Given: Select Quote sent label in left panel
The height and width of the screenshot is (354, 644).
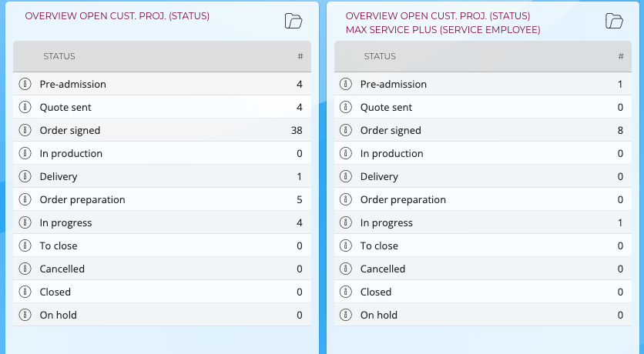Looking at the screenshot, I should 65,108.
